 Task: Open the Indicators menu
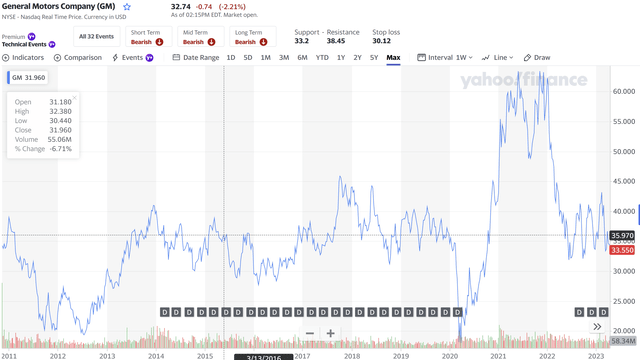pos(23,58)
